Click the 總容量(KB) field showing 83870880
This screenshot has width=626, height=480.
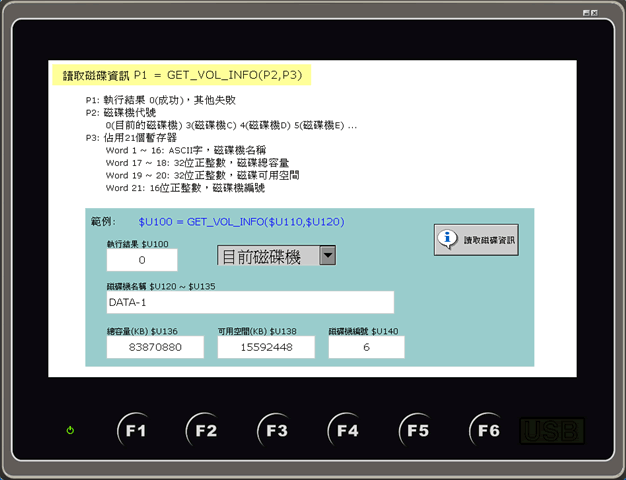pyautogui.click(x=155, y=346)
